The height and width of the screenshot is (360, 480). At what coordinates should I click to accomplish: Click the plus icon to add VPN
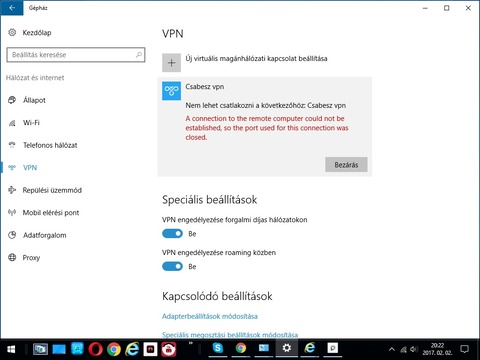171,63
